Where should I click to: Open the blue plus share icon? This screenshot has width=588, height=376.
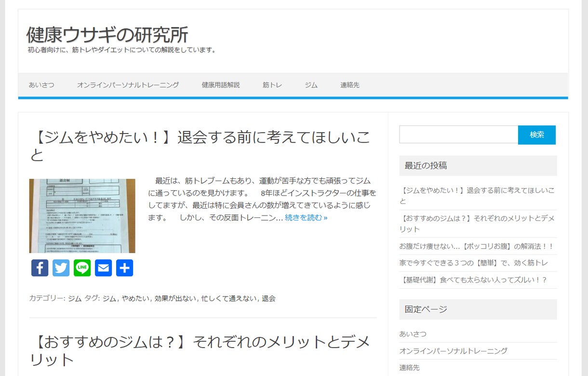125,268
